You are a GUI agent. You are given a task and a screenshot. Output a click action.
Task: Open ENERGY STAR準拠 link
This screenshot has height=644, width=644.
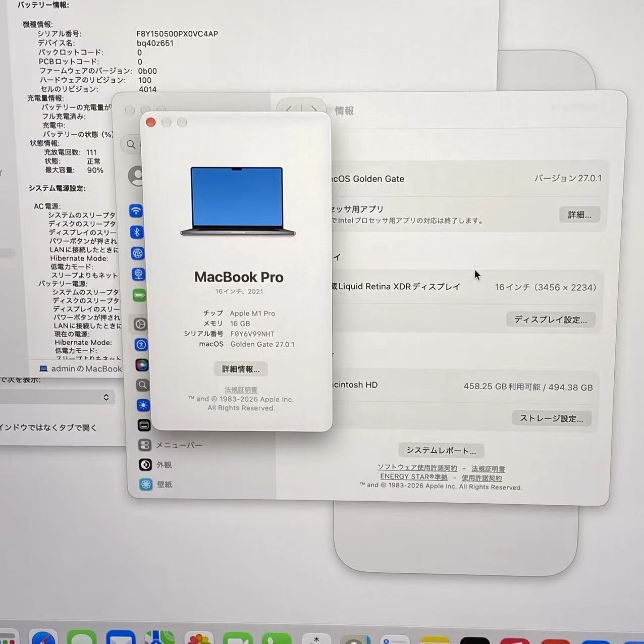point(414,477)
